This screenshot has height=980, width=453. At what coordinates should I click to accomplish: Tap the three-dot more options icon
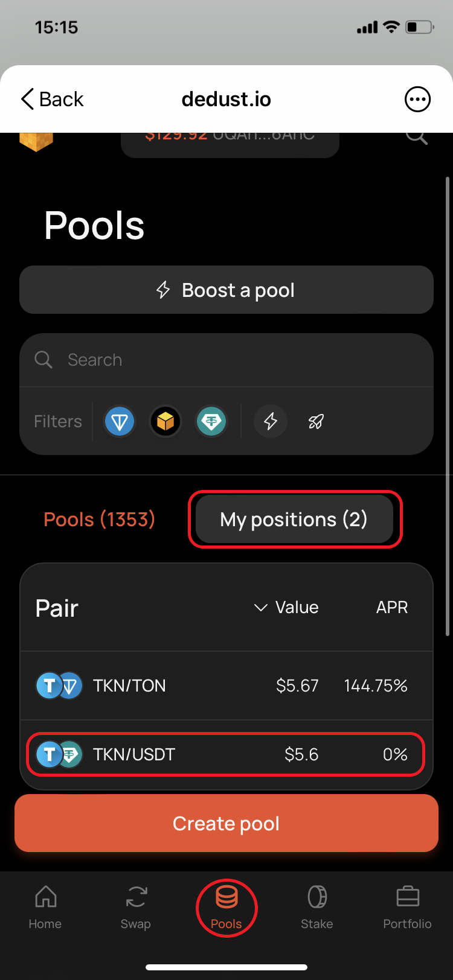pyautogui.click(x=417, y=100)
